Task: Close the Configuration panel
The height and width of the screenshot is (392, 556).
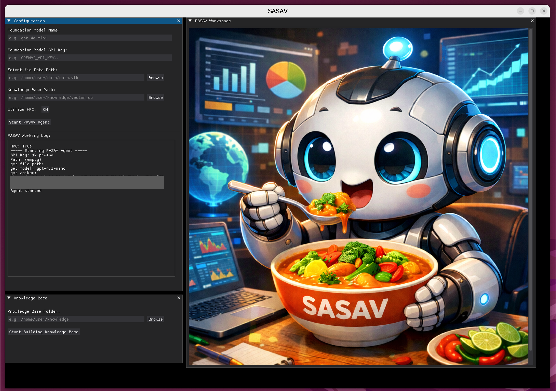Action: (179, 21)
